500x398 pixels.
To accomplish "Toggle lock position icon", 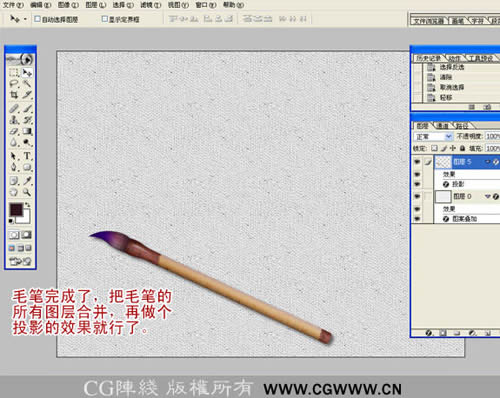I will [x=453, y=148].
